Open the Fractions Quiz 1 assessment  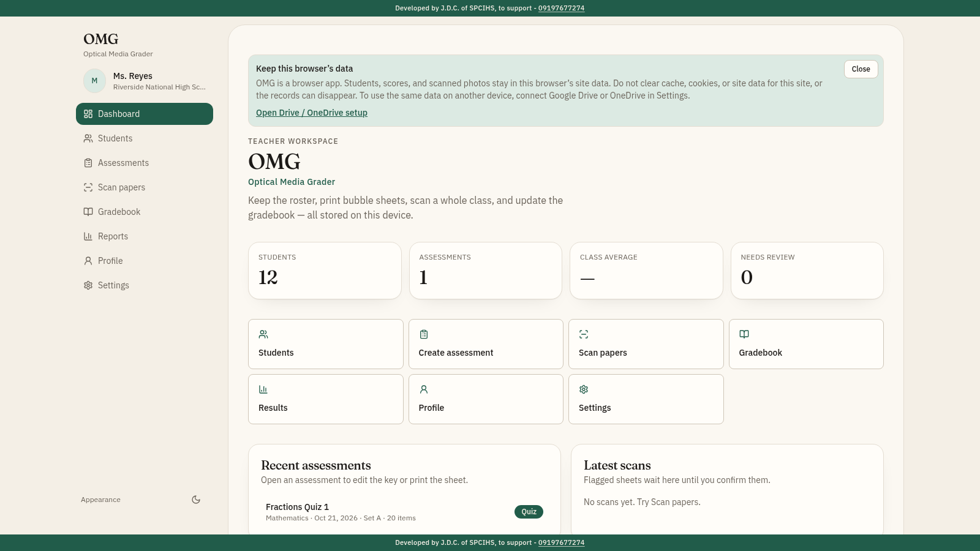pos(404,512)
